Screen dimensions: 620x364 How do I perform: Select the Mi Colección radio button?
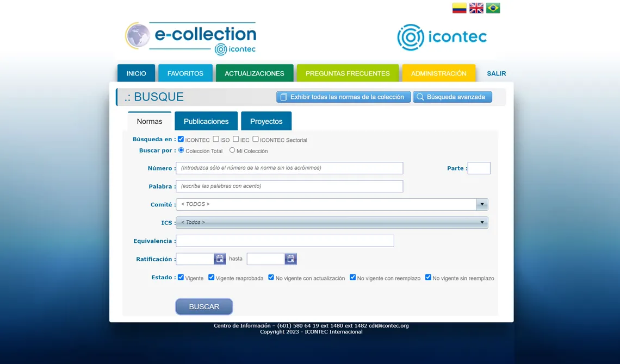(x=232, y=150)
